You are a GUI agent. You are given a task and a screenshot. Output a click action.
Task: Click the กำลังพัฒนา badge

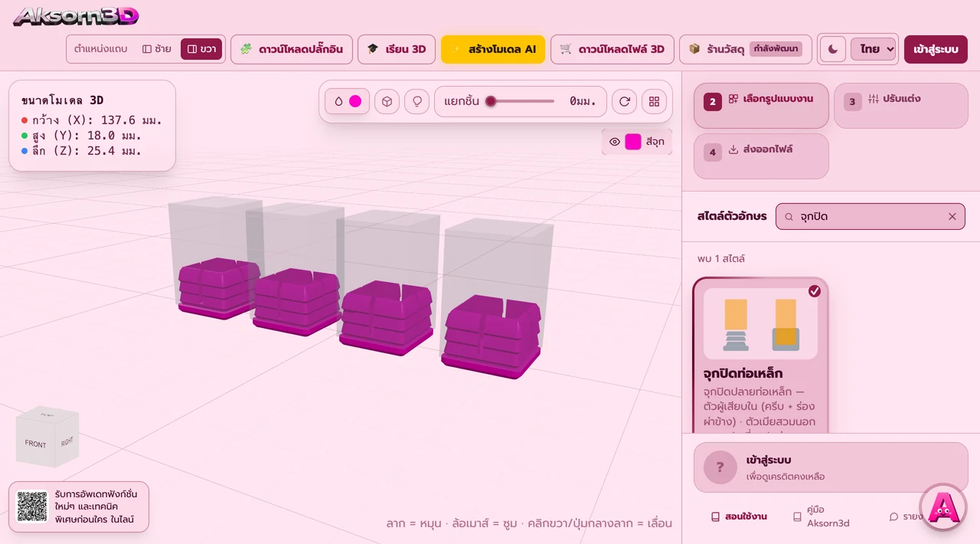click(776, 49)
